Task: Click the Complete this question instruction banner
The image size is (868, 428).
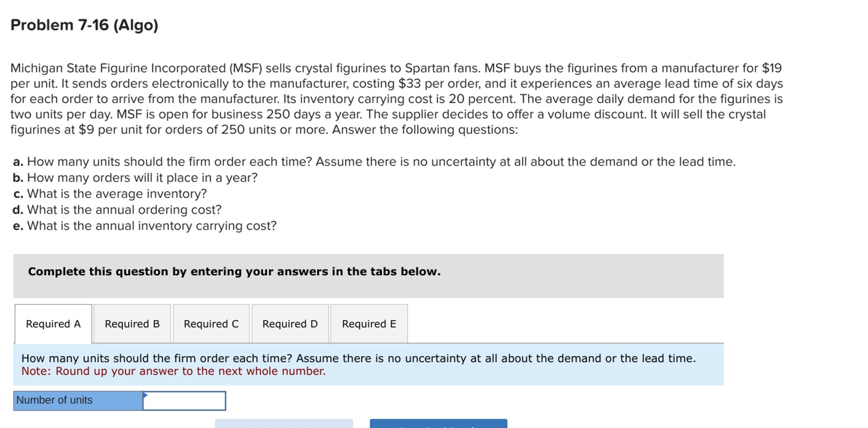Action: pos(234,271)
